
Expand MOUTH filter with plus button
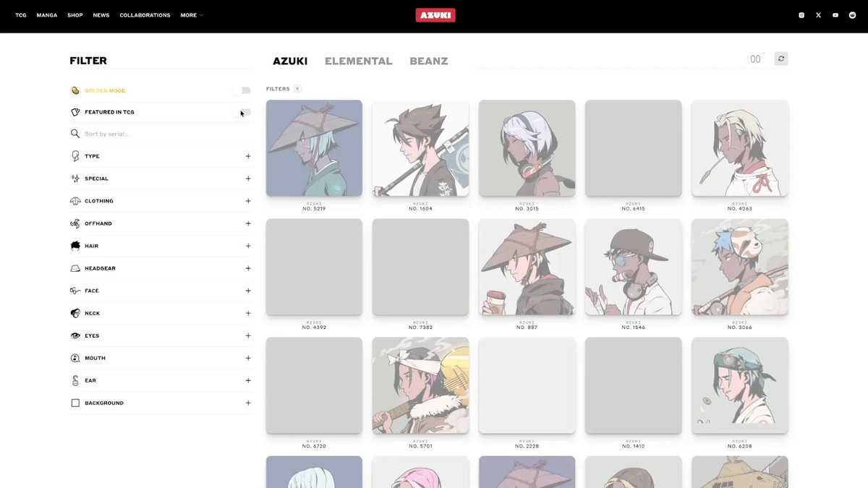(248, 358)
